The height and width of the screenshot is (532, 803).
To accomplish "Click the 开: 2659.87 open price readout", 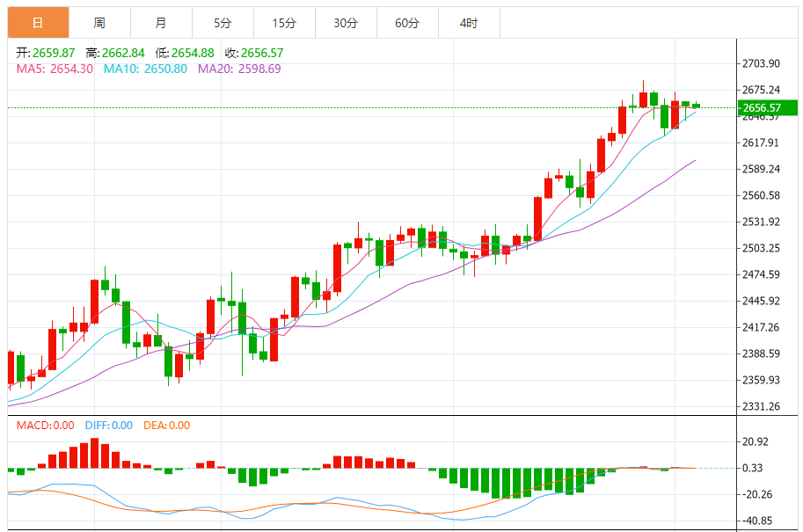I will pos(46,53).
